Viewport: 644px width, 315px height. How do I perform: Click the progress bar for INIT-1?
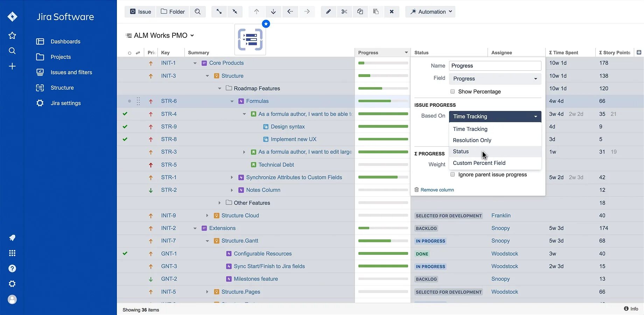383,63
